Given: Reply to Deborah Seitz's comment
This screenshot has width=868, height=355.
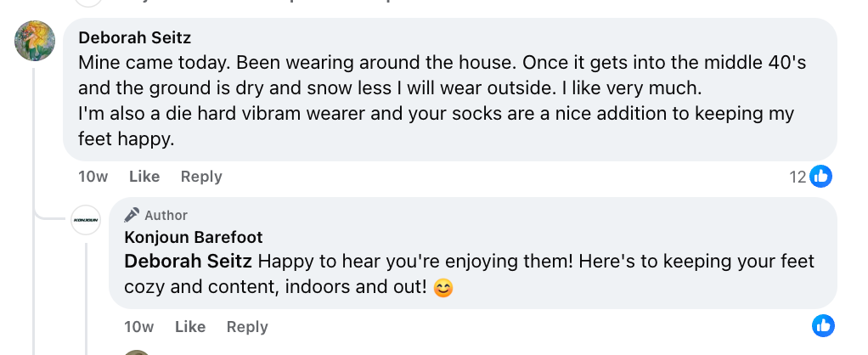Looking at the screenshot, I should 201,177.
